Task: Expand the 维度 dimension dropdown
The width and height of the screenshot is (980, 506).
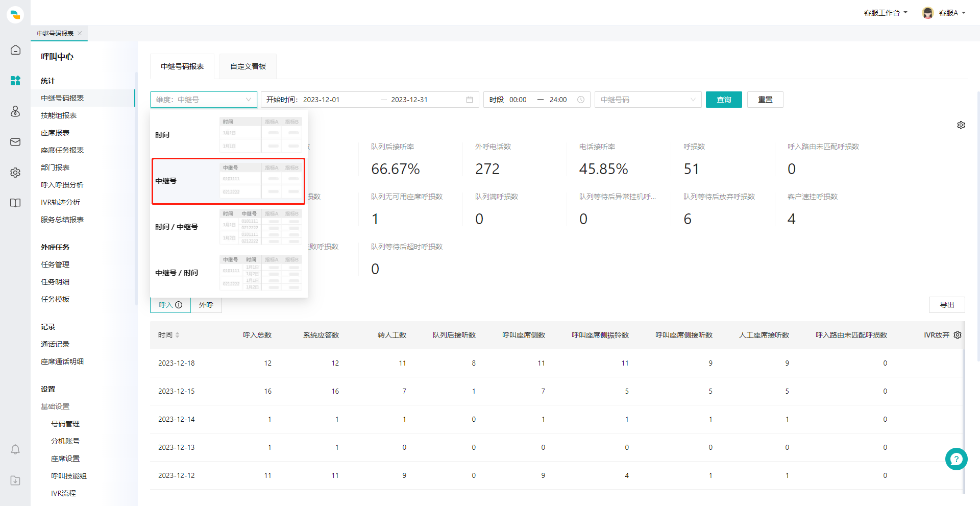Action: (204, 100)
